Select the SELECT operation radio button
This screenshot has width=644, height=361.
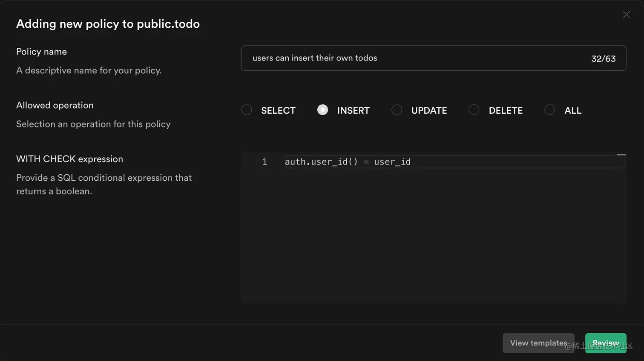[x=246, y=110]
